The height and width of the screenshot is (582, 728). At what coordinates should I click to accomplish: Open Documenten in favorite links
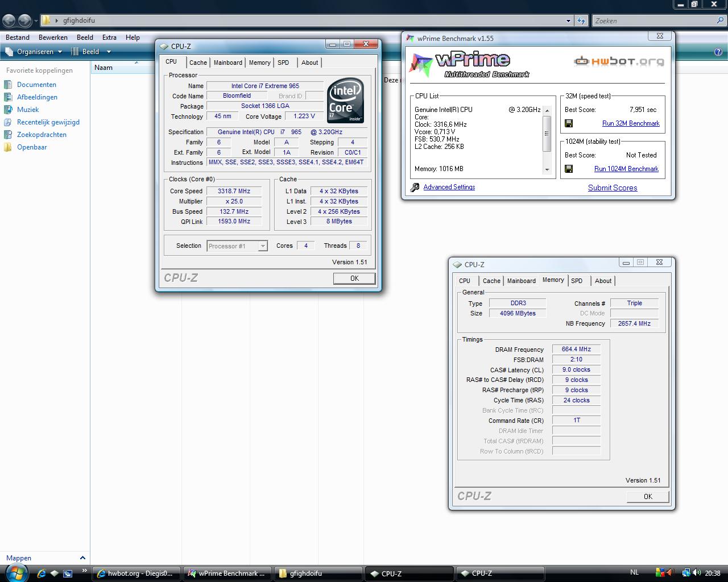click(x=36, y=85)
